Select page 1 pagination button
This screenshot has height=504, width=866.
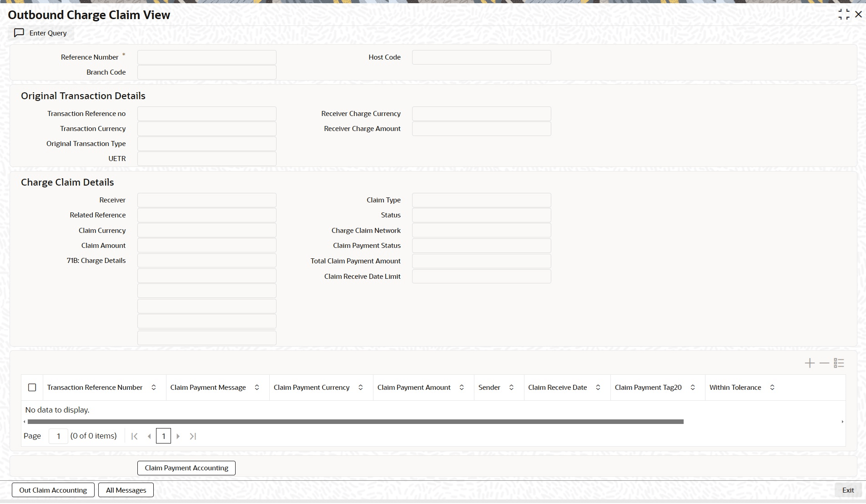164,436
